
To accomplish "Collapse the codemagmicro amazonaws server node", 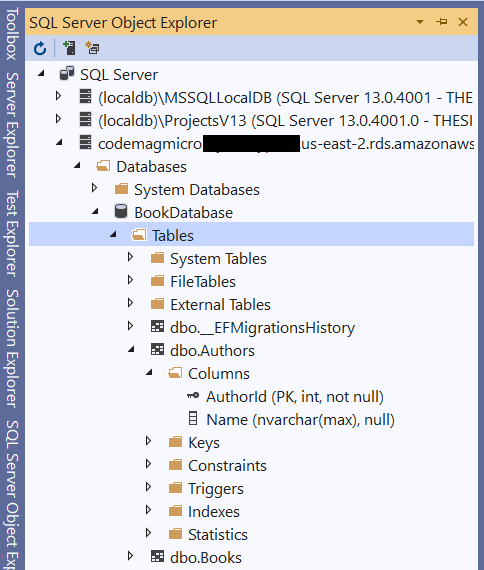I will [x=59, y=142].
